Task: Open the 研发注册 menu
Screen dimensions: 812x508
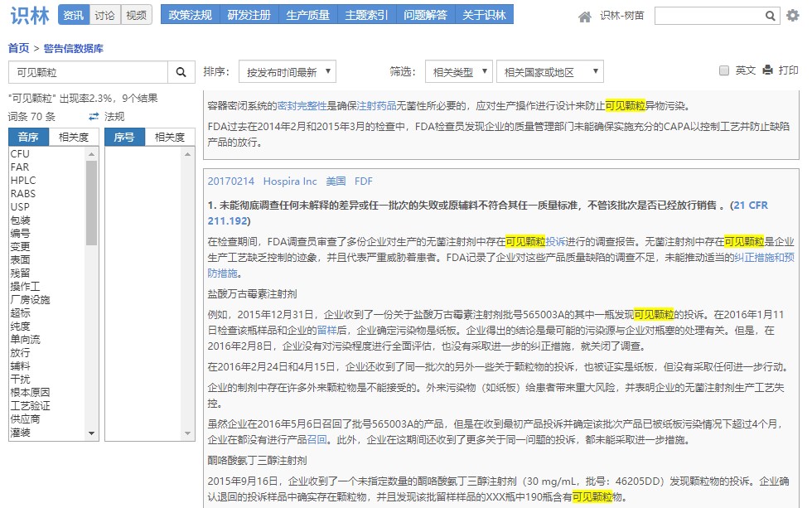Action: [249, 15]
